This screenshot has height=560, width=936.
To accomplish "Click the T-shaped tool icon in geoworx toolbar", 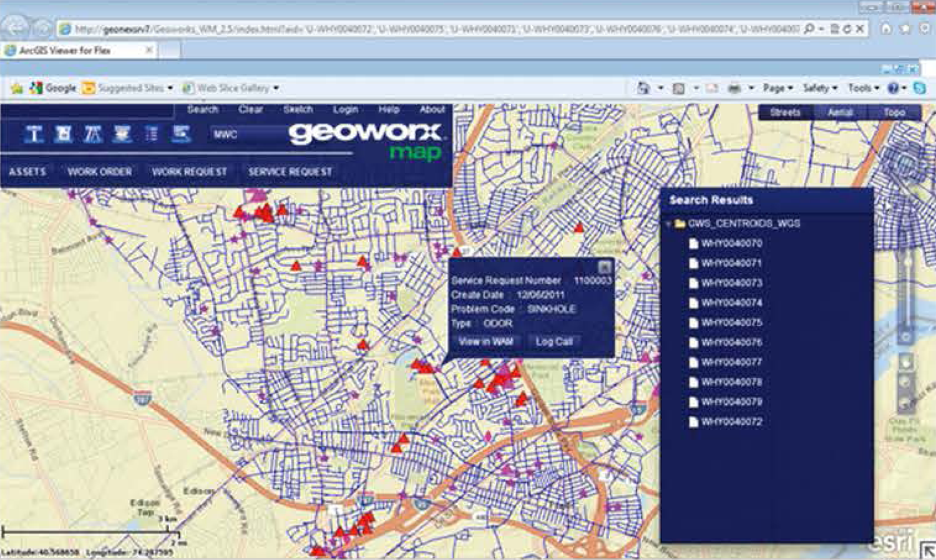I will point(34,134).
